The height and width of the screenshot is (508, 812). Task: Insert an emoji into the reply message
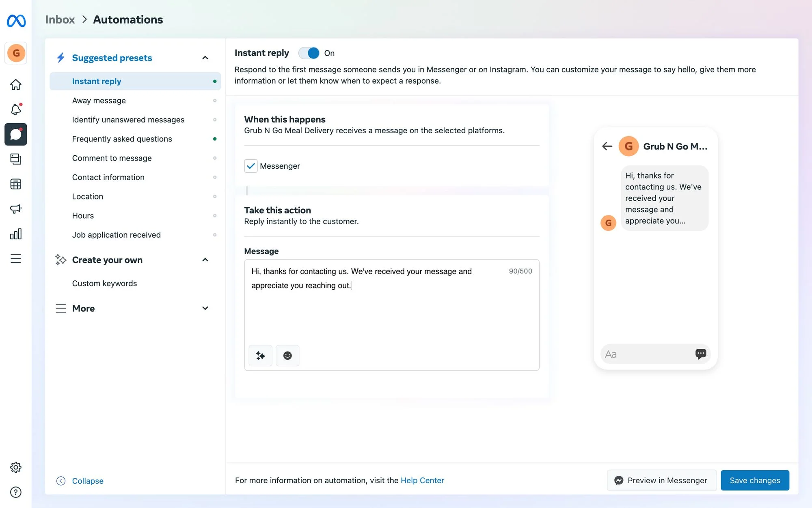287,355
